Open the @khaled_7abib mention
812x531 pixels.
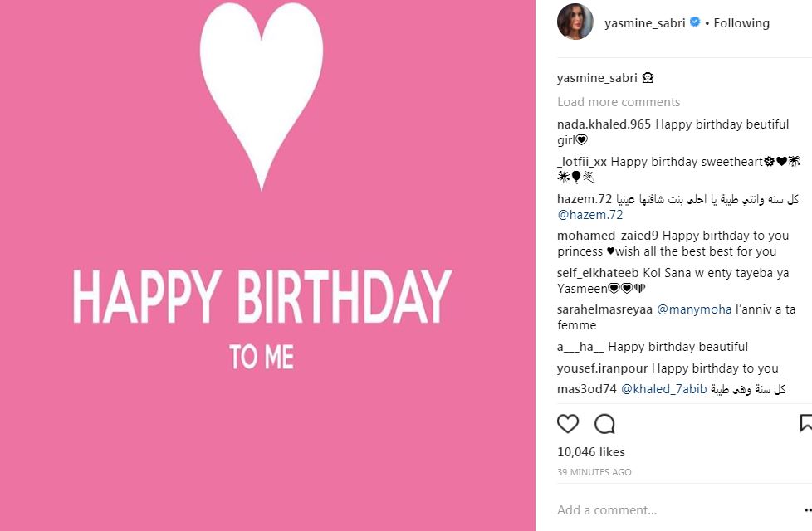click(663, 390)
